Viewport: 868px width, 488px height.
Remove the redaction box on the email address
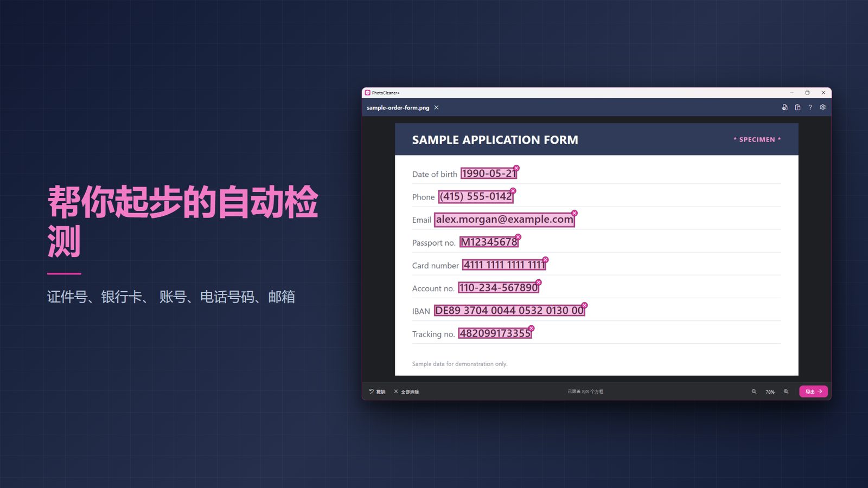(575, 213)
